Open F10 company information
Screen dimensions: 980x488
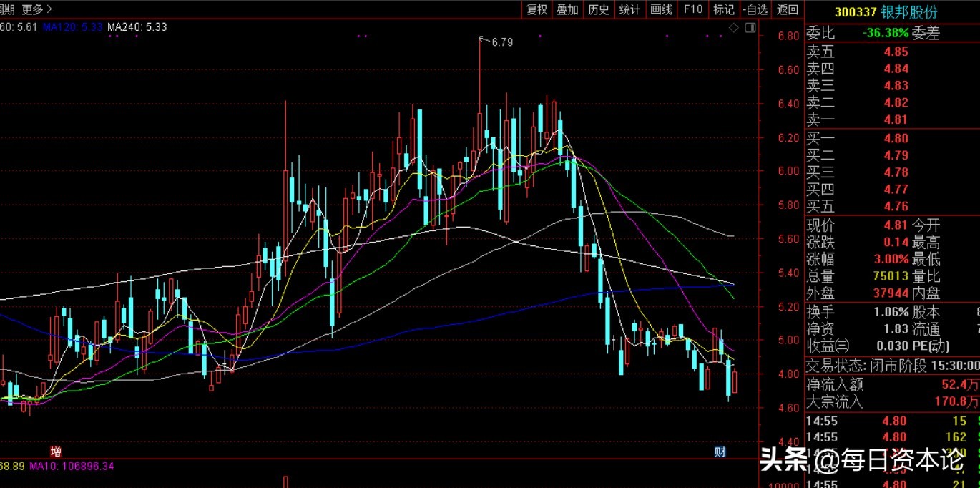693,9
